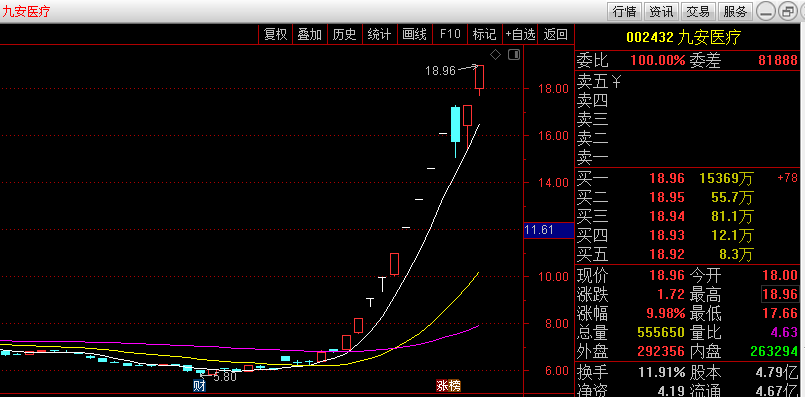The width and height of the screenshot is (805, 397).
Task: Open the 交易 trading menu
Action: pos(698,11)
